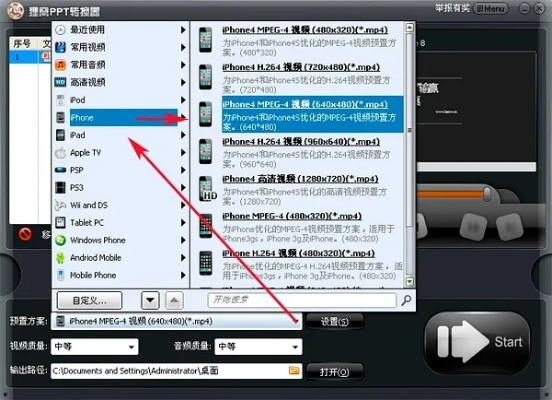Click the iPhone device icon in category list
Viewport: 552px width, 400px height.
[61, 118]
